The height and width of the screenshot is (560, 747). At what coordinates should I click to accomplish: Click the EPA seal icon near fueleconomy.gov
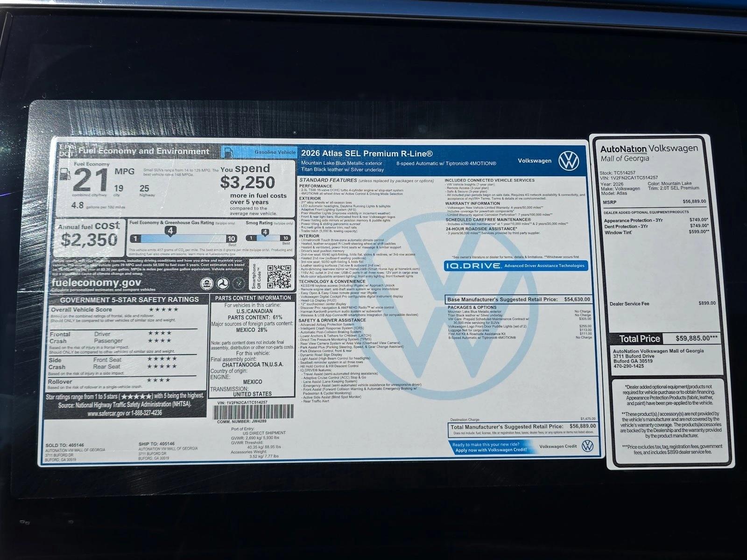[204, 283]
